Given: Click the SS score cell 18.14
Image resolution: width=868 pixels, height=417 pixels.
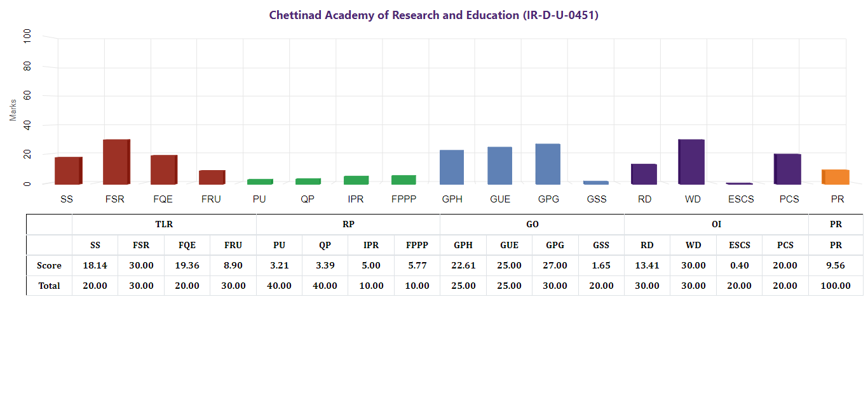Looking at the screenshot, I should [x=95, y=265].
